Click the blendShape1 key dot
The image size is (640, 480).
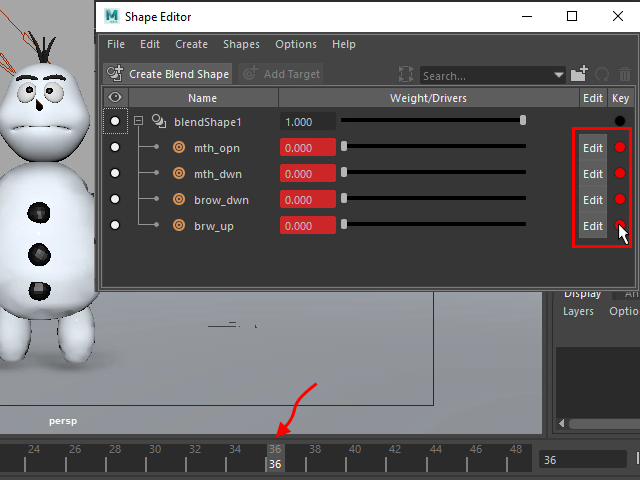(x=620, y=122)
